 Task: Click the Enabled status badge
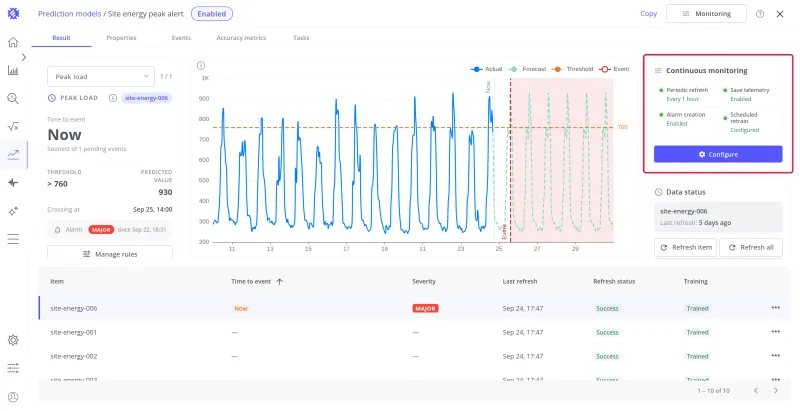click(x=212, y=14)
